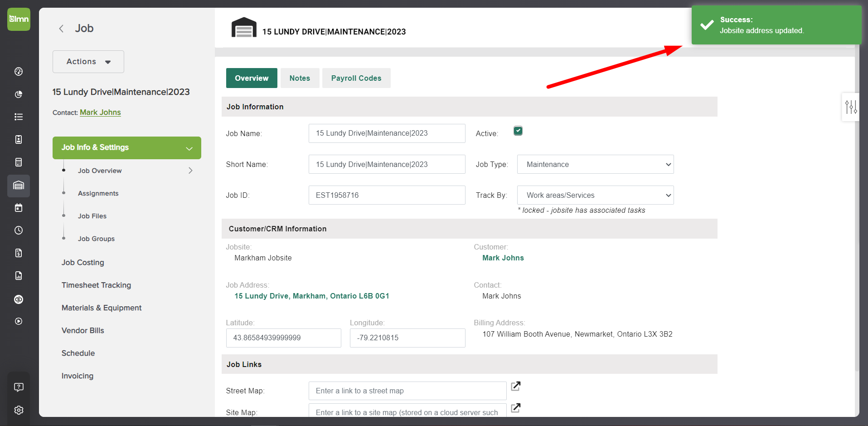Click the Site Map link input field
Image resolution: width=868 pixels, height=426 pixels.
point(407,411)
